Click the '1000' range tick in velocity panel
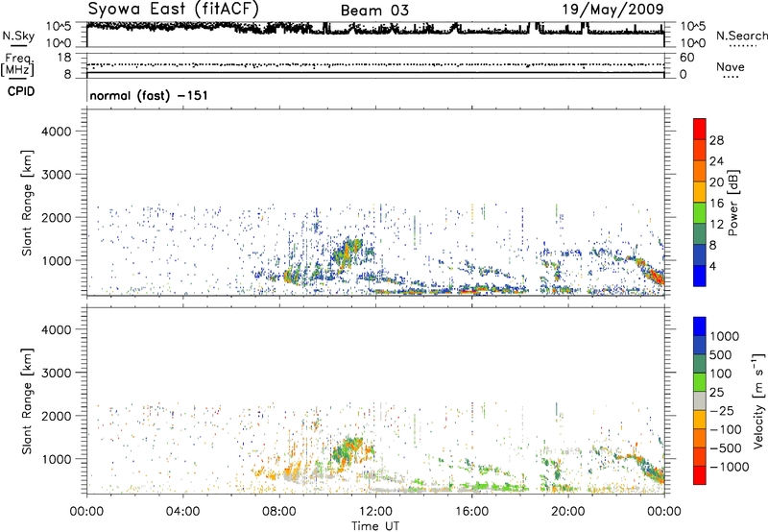 (56, 459)
